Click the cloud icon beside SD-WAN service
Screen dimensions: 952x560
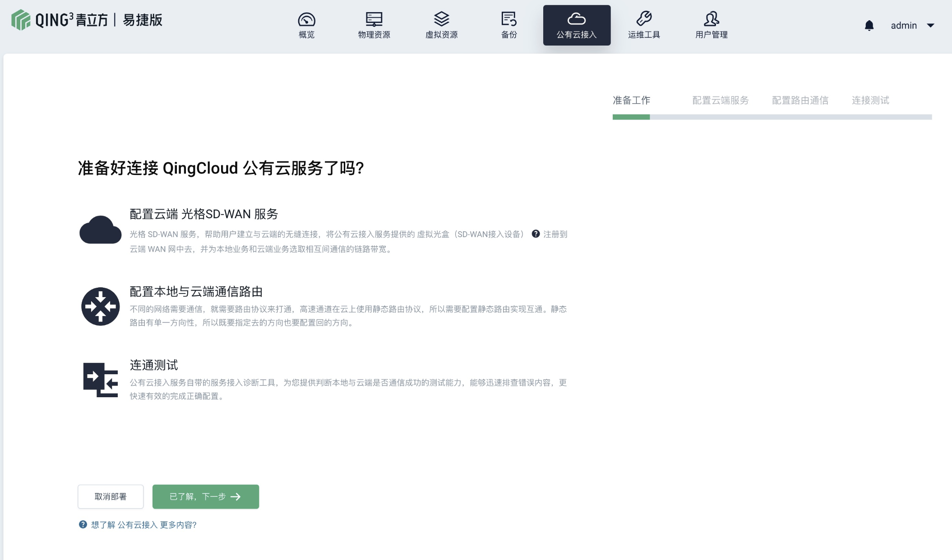[x=100, y=230]
